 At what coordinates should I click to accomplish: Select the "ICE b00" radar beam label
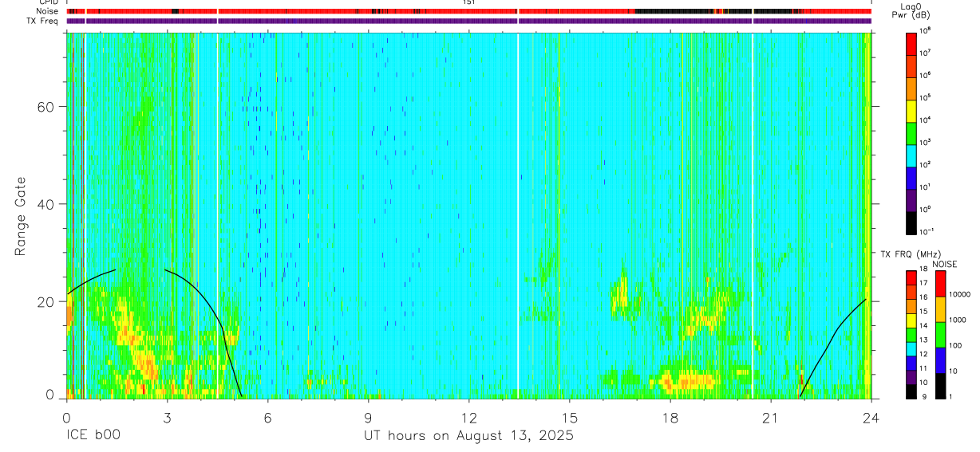click(x=94, y=436)
